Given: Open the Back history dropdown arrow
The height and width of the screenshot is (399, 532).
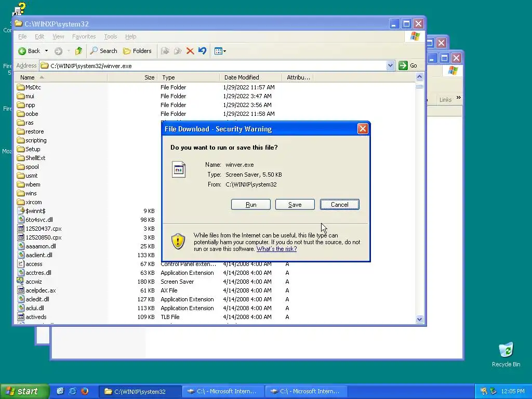Looking at the screenshot, I should click(x=46, y=51).
